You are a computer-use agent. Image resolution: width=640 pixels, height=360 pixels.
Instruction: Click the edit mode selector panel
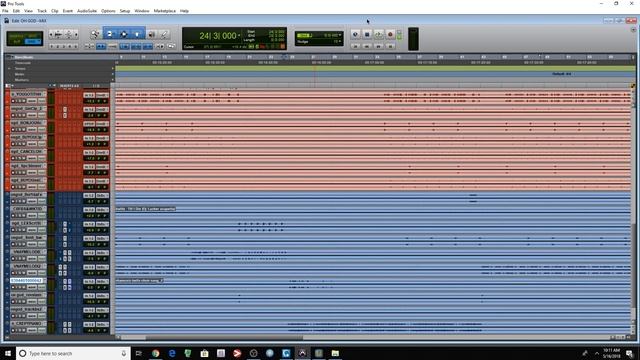tap(24, 38)
